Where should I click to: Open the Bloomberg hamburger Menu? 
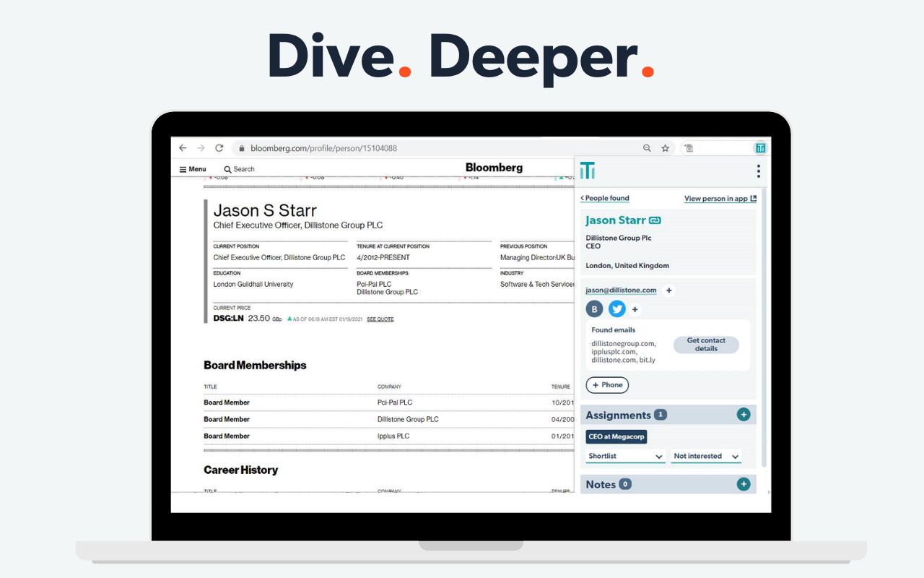[x=193, y=169]
